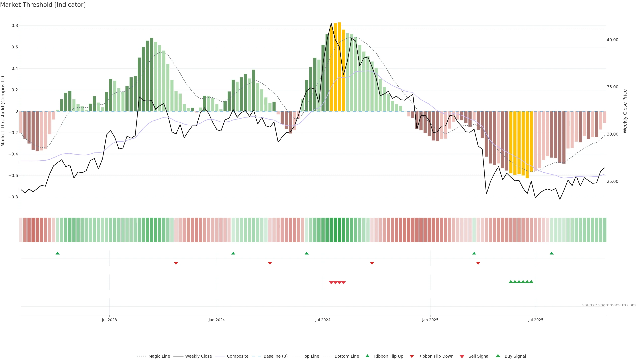Toggle Composite legend entry

click(237, 356)
